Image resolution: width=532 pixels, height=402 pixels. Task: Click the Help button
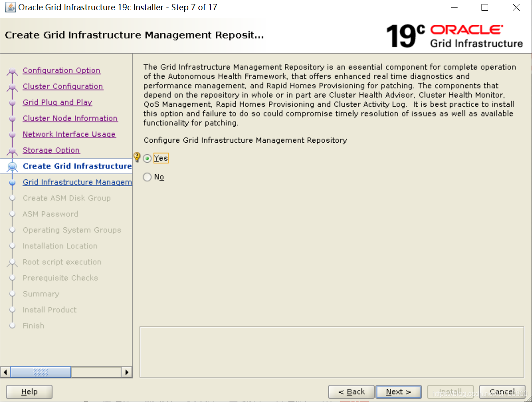[29, 392]
